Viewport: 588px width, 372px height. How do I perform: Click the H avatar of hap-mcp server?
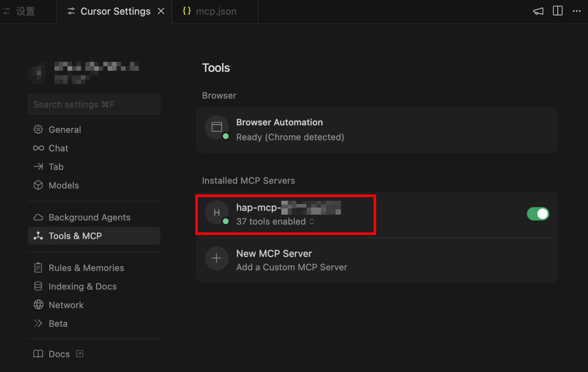coord(217,212)
